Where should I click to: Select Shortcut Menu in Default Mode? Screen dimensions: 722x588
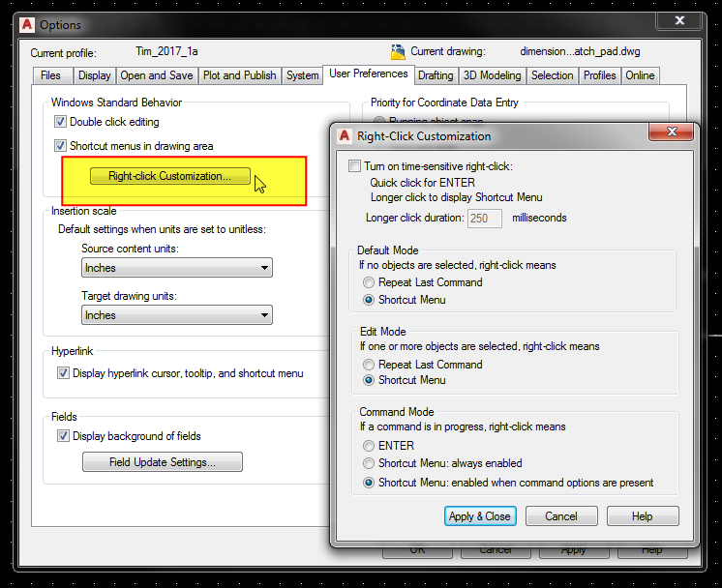[x=369, y=300]
